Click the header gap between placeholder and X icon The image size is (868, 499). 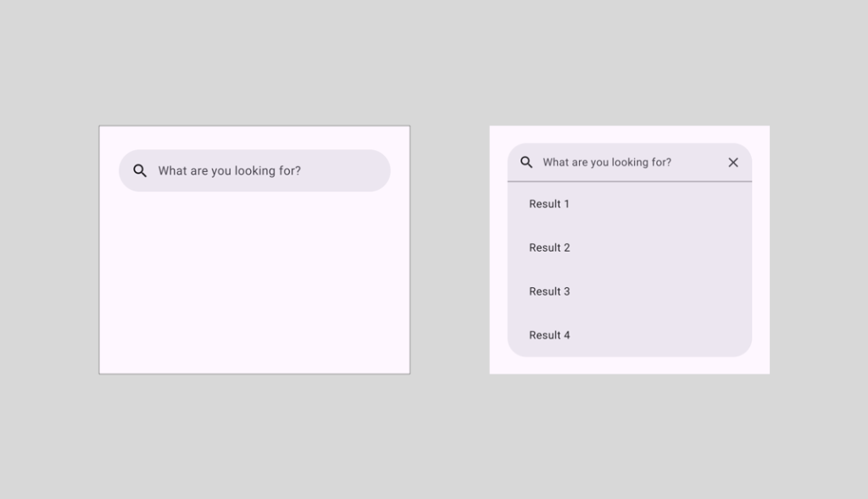tap(699, 163)
